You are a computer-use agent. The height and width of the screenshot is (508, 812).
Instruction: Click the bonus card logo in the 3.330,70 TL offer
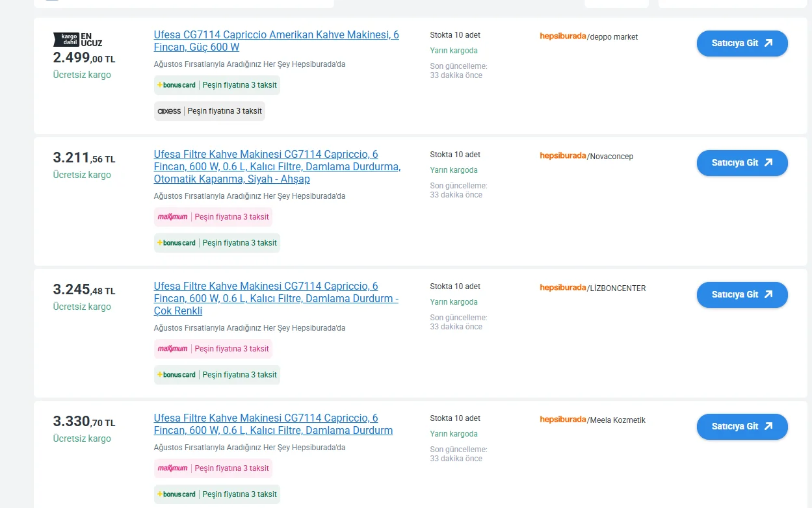pyautogui.click(x=176, y=494)
